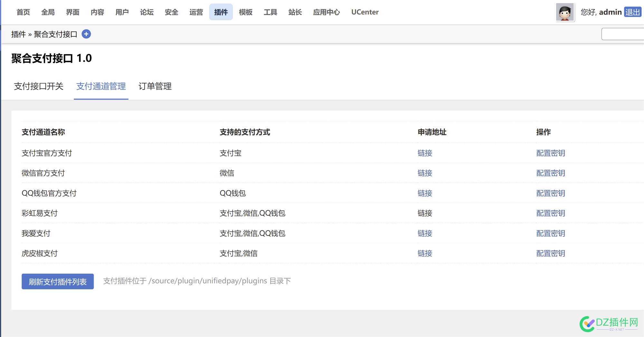Open the 内容 menu
The image size is (644, 337).
[x=97, y=12]
